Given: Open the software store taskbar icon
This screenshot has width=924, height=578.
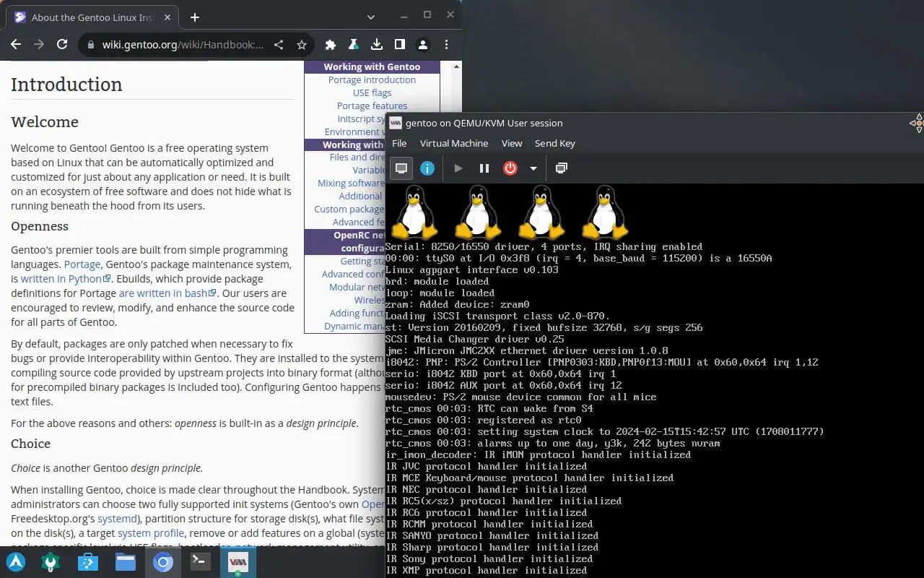Looking at the screenshot, I should click(88, 561).
